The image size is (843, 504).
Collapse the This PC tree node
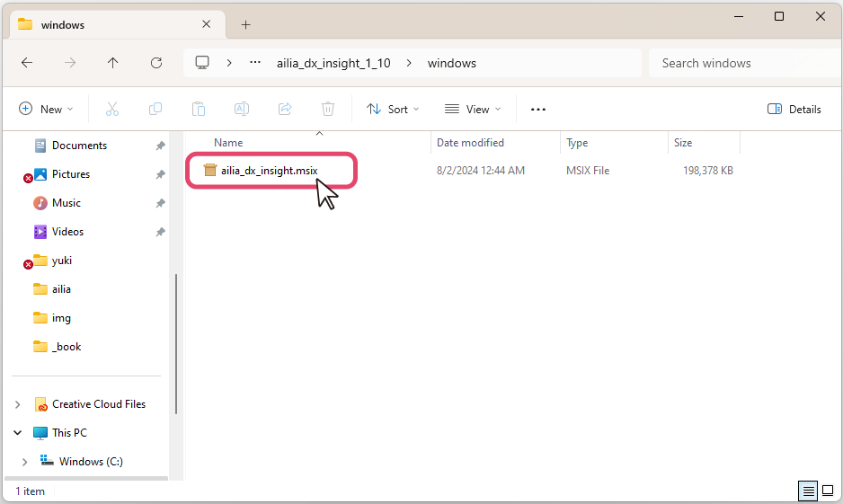pos(18,433)
